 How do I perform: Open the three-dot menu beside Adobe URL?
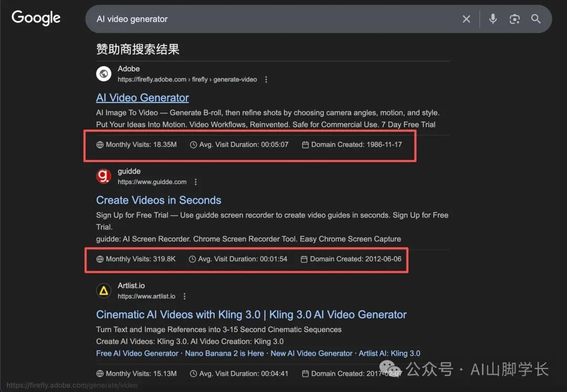point(266,79)
